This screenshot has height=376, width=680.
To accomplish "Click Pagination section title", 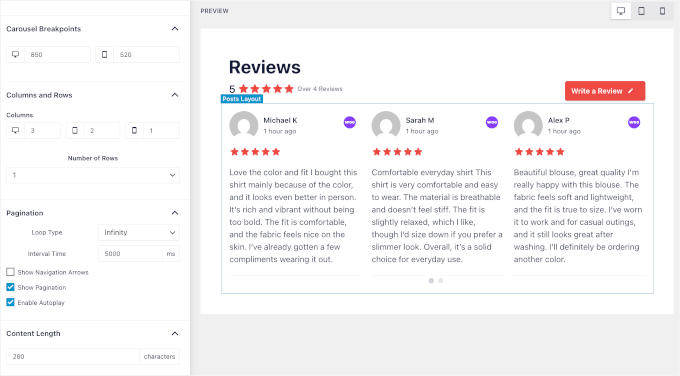I will click(x=25, y=213).
